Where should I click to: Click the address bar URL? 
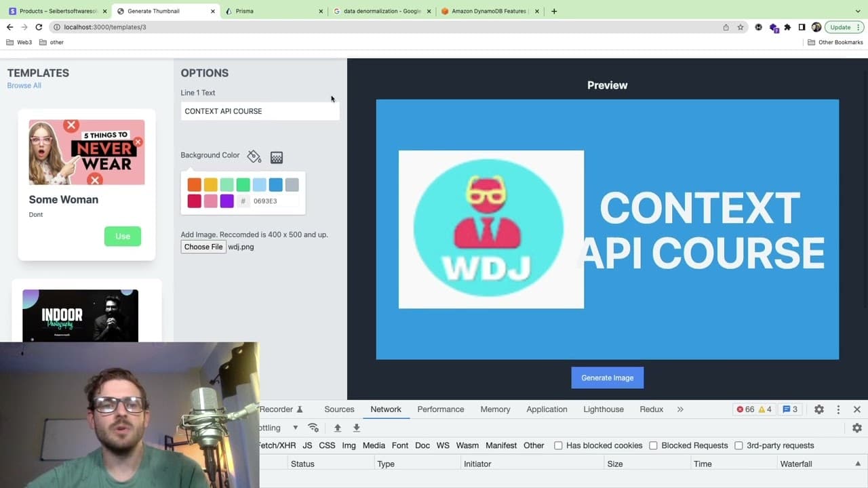pyautogui.click(x=105, y=27)
